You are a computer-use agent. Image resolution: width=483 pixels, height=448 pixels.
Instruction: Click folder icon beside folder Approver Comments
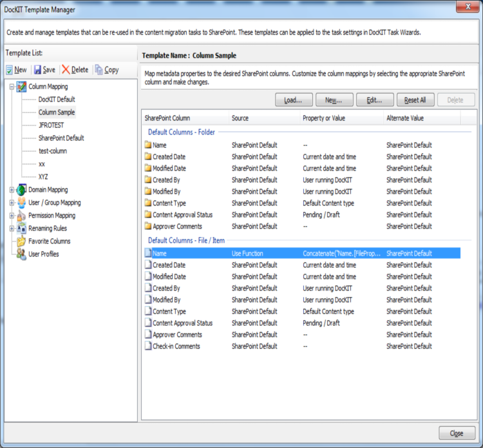click(148, 226)
